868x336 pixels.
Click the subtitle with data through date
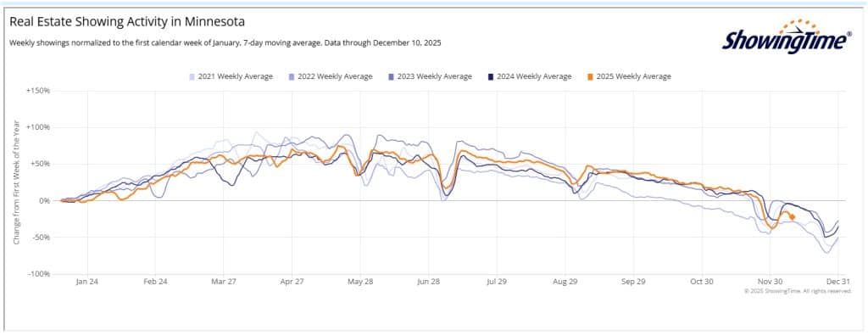click(x=225, y=42)
